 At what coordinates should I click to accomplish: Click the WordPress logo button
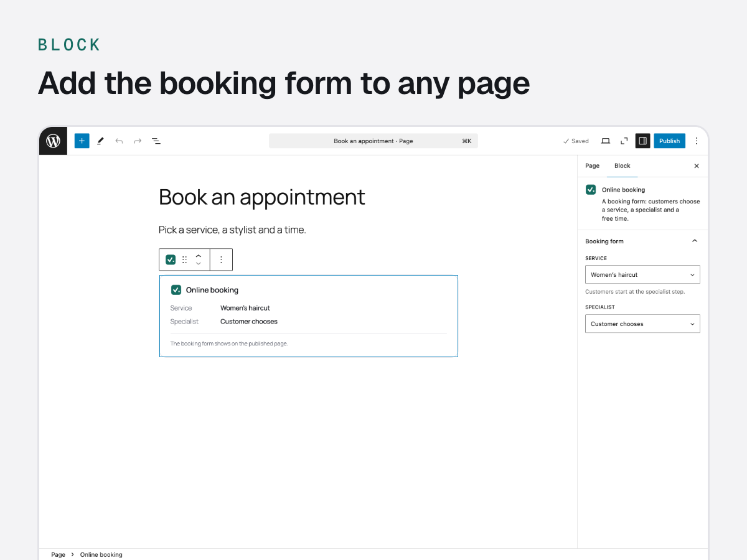pos(53,141)
